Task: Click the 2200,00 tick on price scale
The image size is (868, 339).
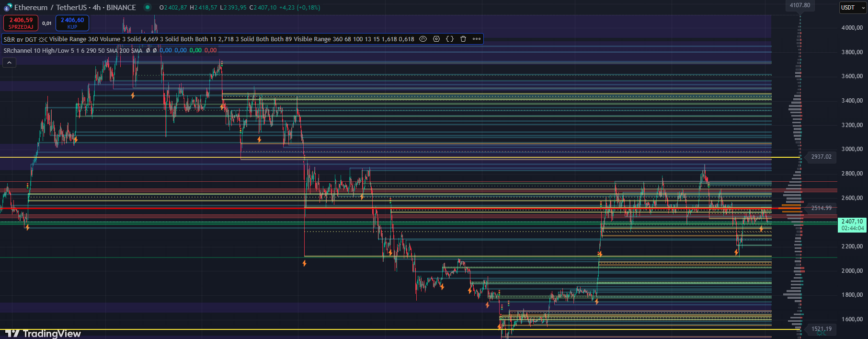Action: (x=852, y=246)
